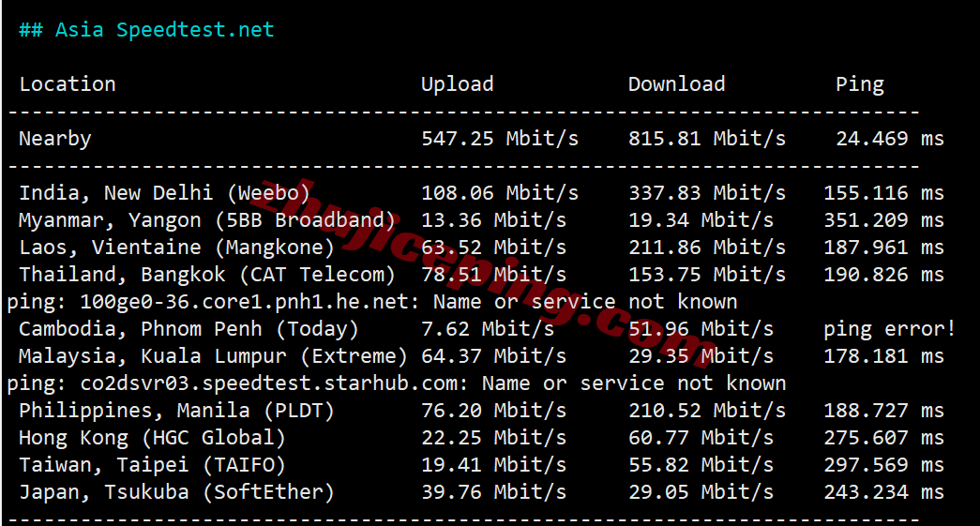Select 'Philippines, Manila (PLDT)' location
This screenshot has height=526, width=980.
point(177,411)
